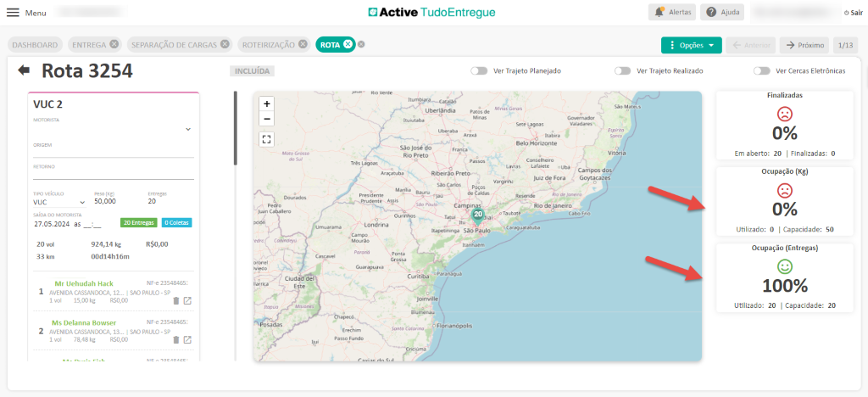Click the Anterior button
868x397 pixels.
point(752,46)
